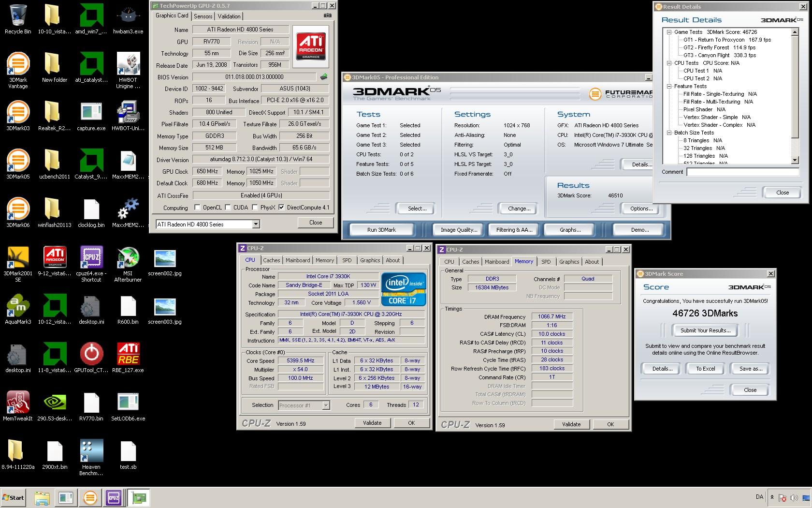Viewport: 812px width, 508px height.
Task: Toggle the OpenCL checkbox in GPU-Z
Action: 197,208
